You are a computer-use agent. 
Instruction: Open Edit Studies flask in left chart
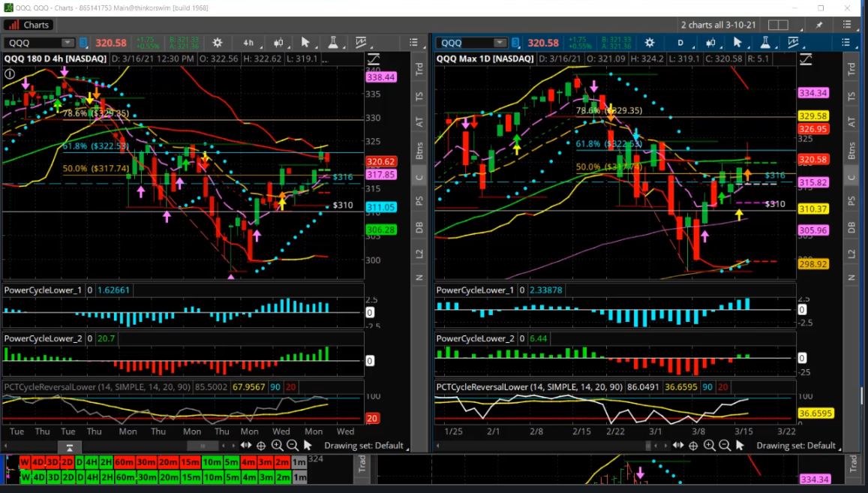click(x=333, y=43)
